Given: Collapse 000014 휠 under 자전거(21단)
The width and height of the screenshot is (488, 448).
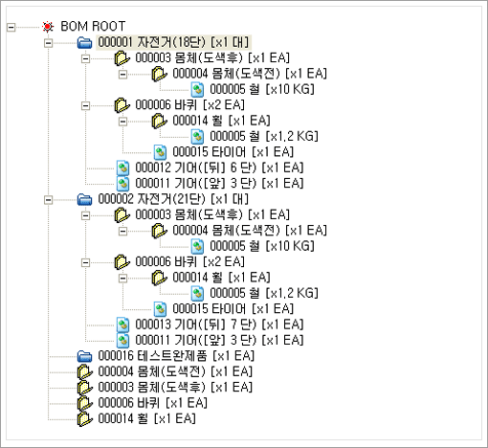Looking at the screenshot, I should tap(122, 279).
